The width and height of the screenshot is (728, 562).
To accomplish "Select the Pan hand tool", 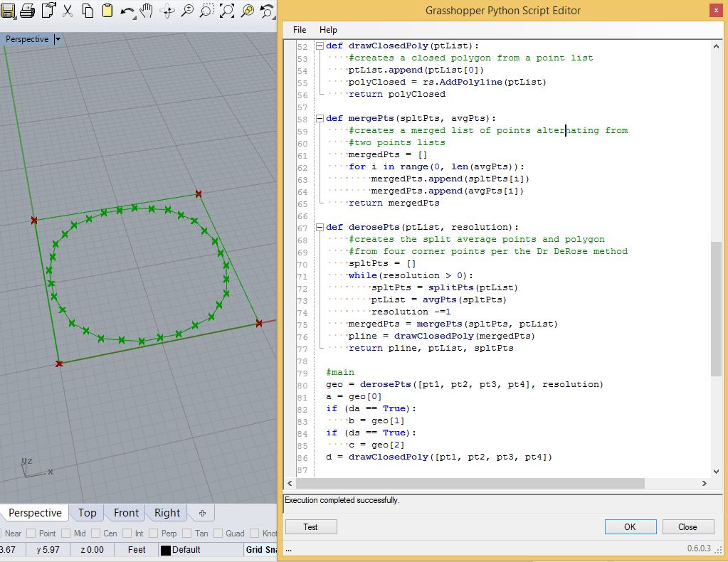I will point(147,10).
